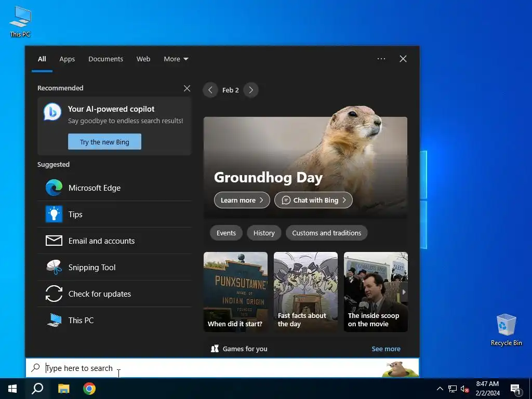
Task: Click the Email and accounts envelope icon
Action: tap(54, 241)
